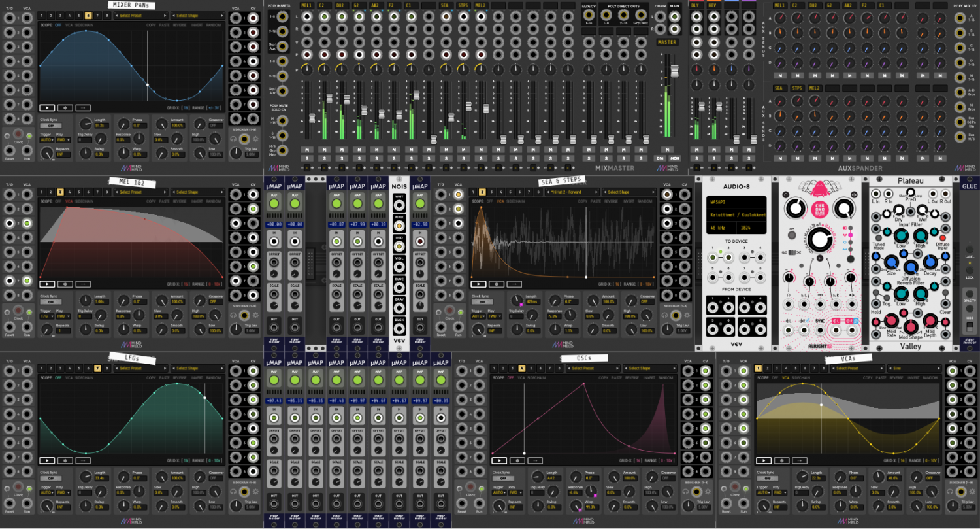Click the PINK noise output jack on NOIS

pyautogui.click(x=399, y=226)
